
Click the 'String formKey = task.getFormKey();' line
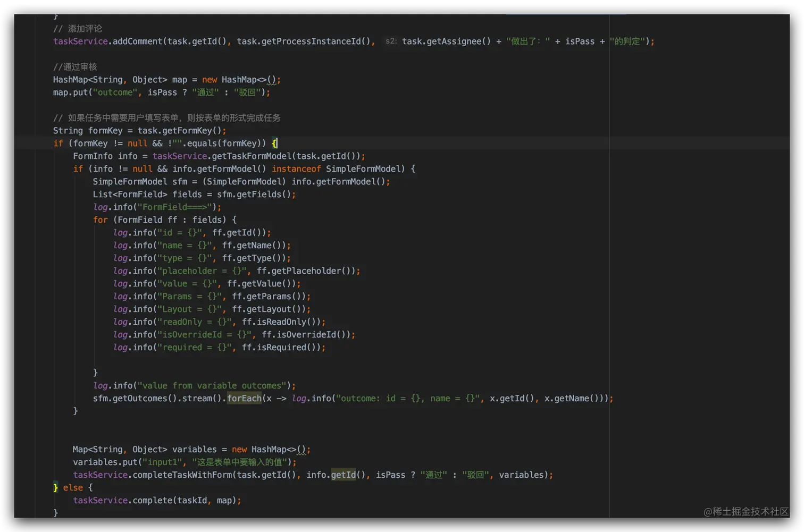[139, 131]
